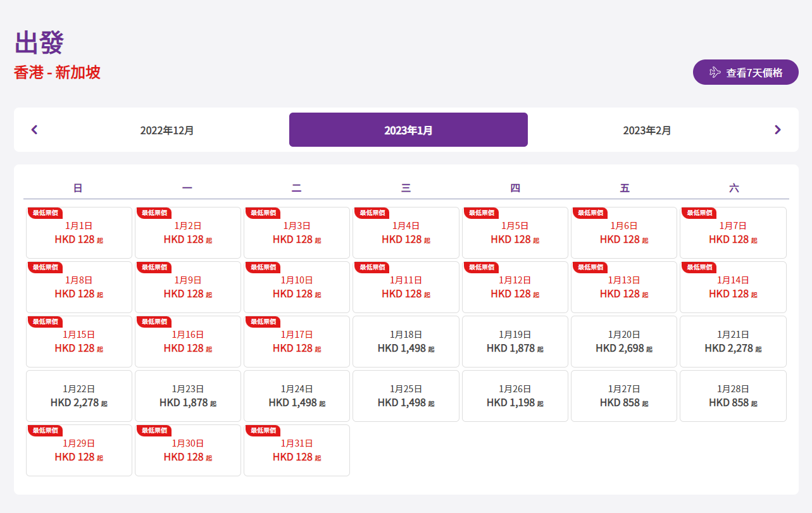Click the next month right arrow
The image size is (812, 513).
point(777,130)
